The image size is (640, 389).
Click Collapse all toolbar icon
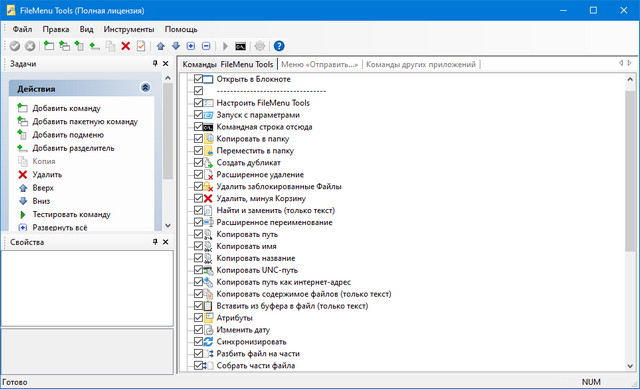coord(206,46)
